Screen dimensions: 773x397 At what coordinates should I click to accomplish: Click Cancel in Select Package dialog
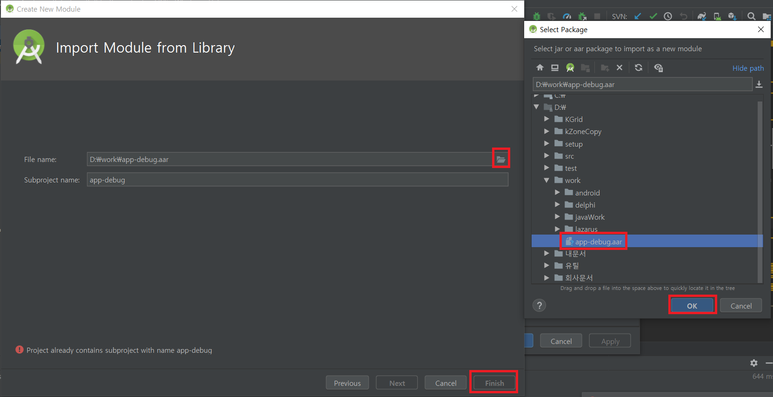pos(741,306)
